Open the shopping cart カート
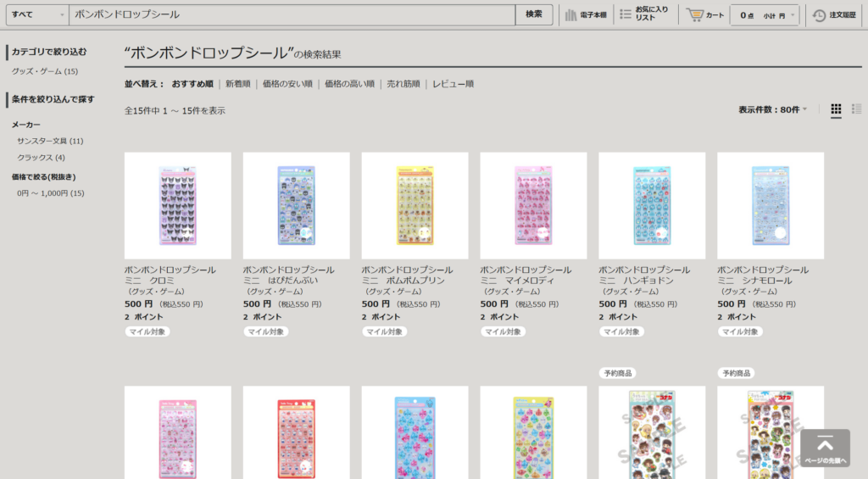The width and height of the screenshot is (868, 479). [705, 15]
